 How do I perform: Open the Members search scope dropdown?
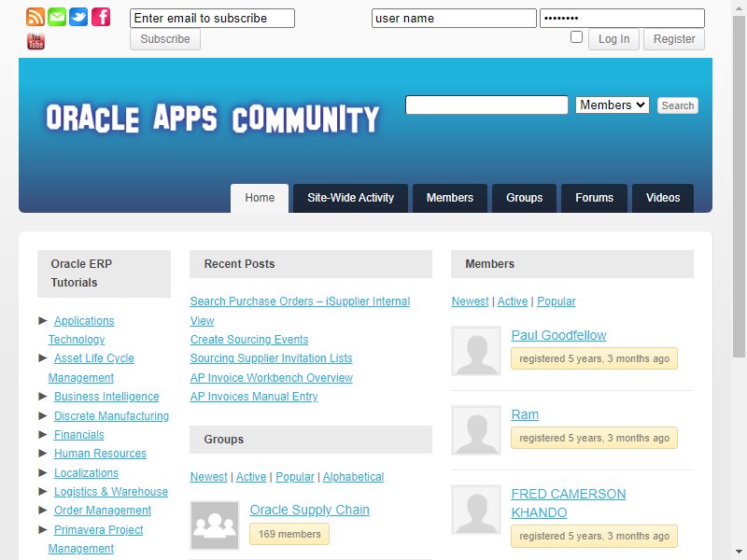click(613, 105)
